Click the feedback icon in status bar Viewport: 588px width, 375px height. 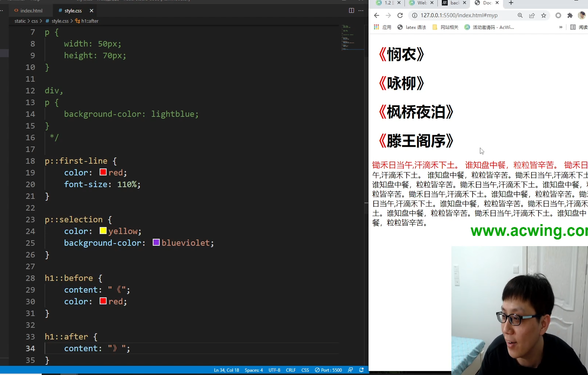coord(351,370)
